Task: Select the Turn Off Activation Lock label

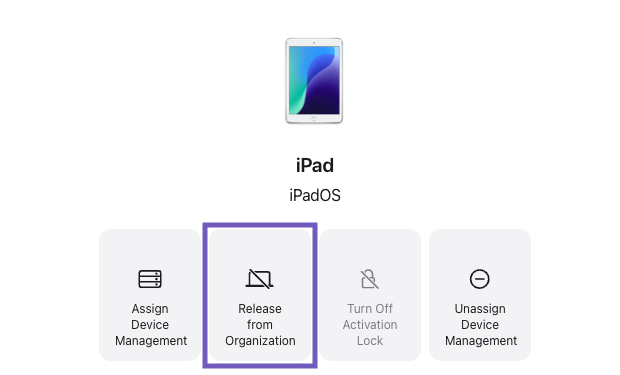Action: click(370, 324)
